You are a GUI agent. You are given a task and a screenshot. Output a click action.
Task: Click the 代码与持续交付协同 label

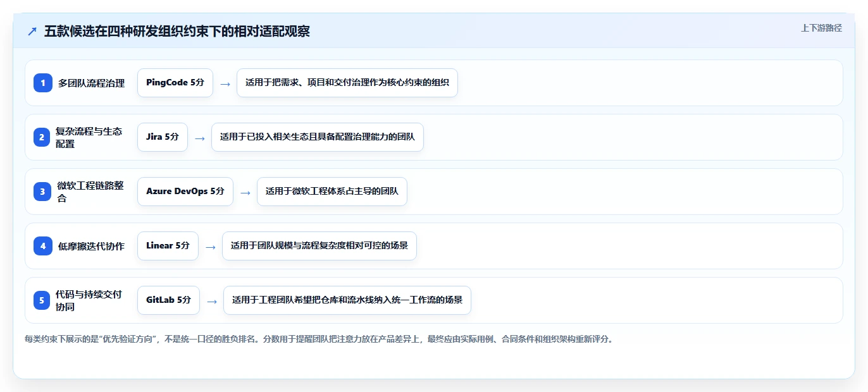click(89, 300)
